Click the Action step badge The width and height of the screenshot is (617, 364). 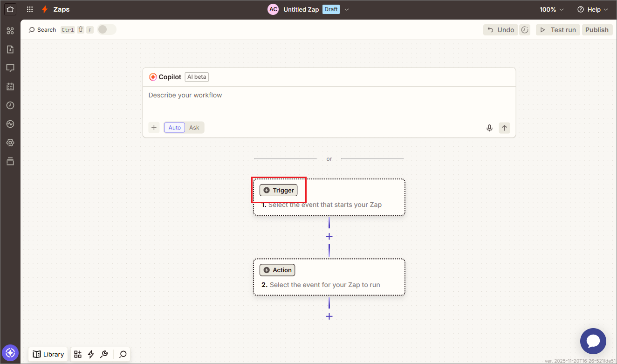click(277, 270)
